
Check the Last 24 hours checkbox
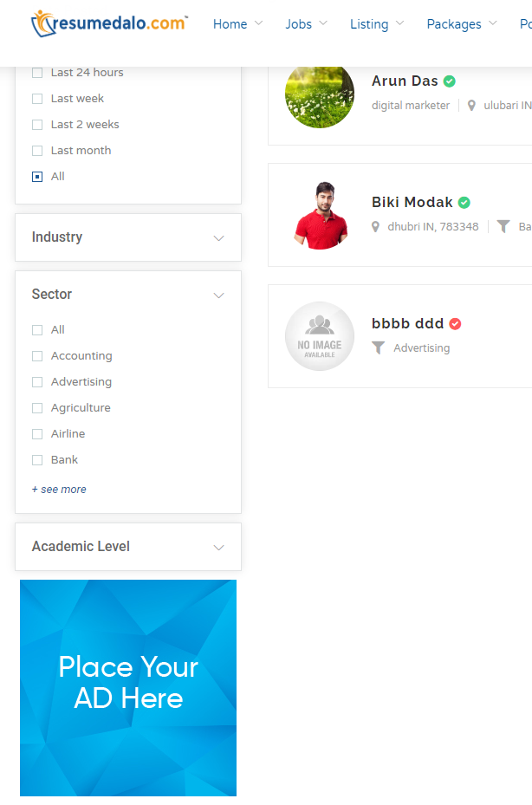[x=37, y=73]
